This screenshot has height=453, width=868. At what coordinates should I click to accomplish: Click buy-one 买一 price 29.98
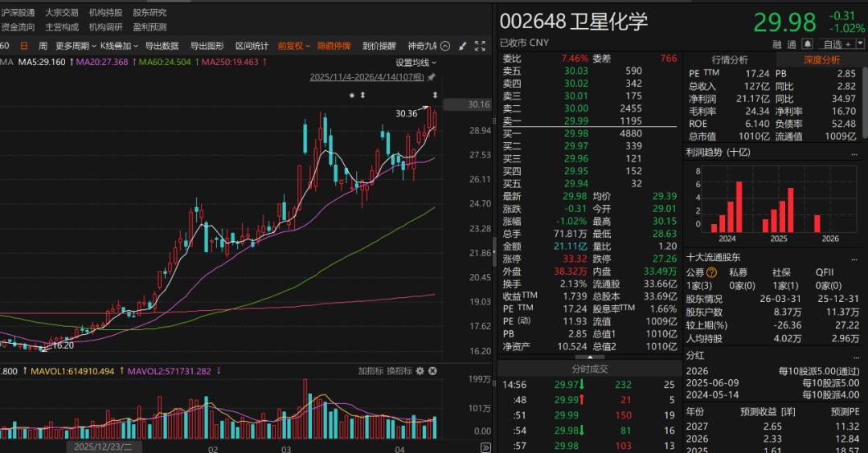click(x=575, y=133)
